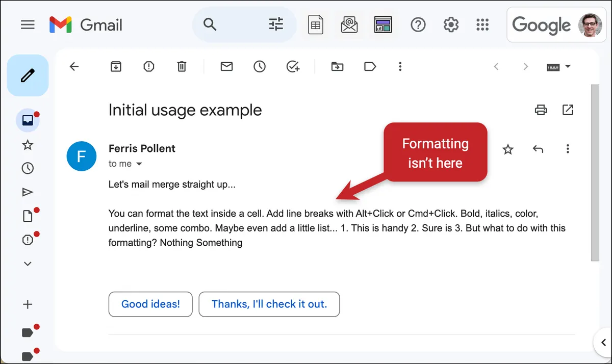This screenshot has height=364, width=612.
Task: Delete the email with trash icon
Action: click(x=182, y=66)
